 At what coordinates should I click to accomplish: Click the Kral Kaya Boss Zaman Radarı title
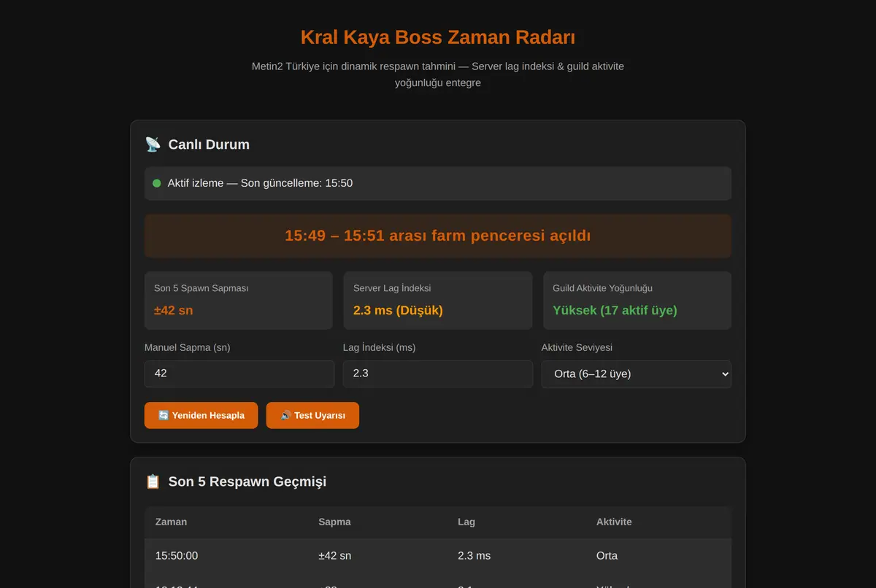438,37
